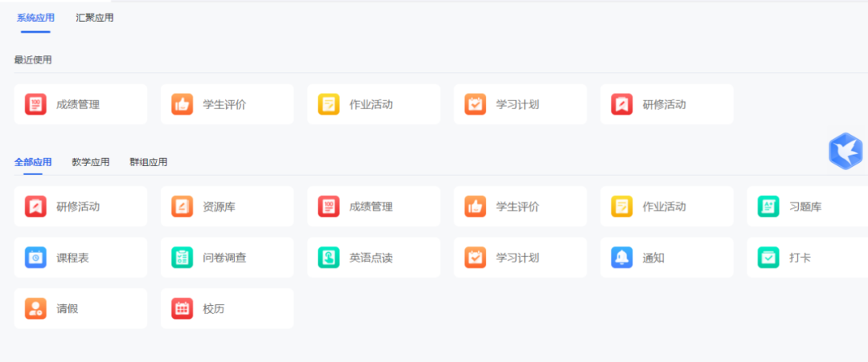Viewport: 868px width, 362px height.
Task: Open the 请假 leave request icon
Action: tap(35, 308)
